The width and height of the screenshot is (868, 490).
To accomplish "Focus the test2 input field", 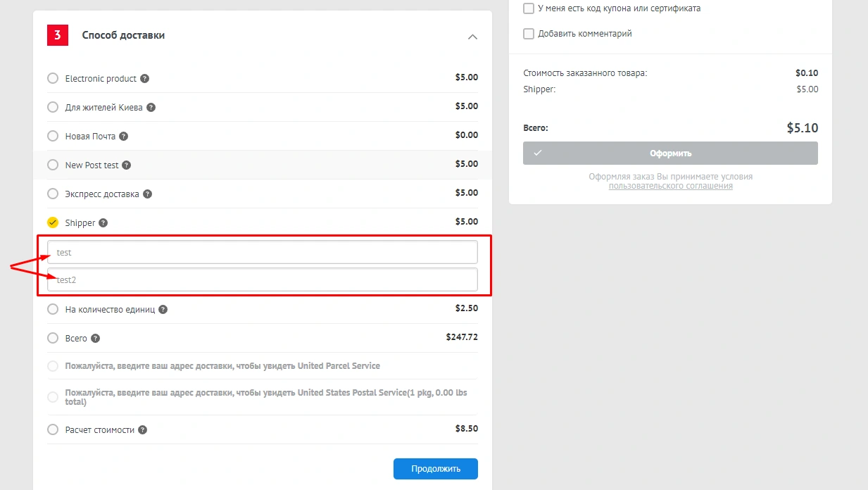I will click(262, 279).
